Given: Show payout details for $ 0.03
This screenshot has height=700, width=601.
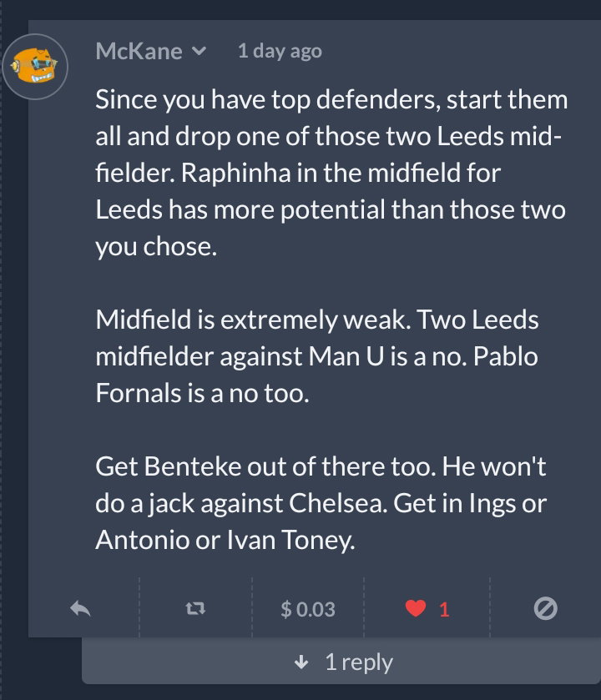Looking at the screenshot, I should click(308, 609).
